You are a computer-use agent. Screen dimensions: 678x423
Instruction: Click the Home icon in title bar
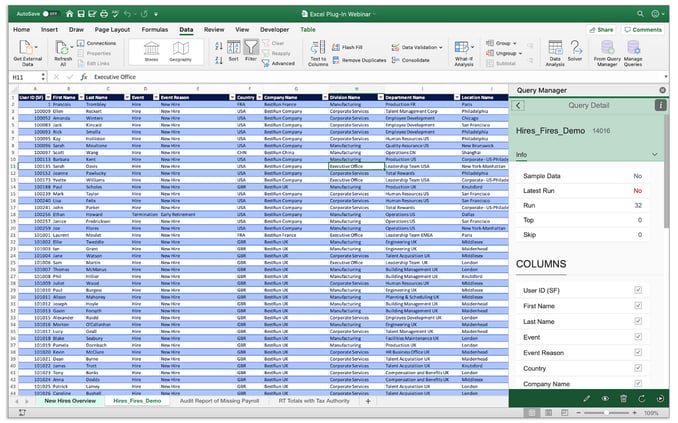click(x=69, y=14)
